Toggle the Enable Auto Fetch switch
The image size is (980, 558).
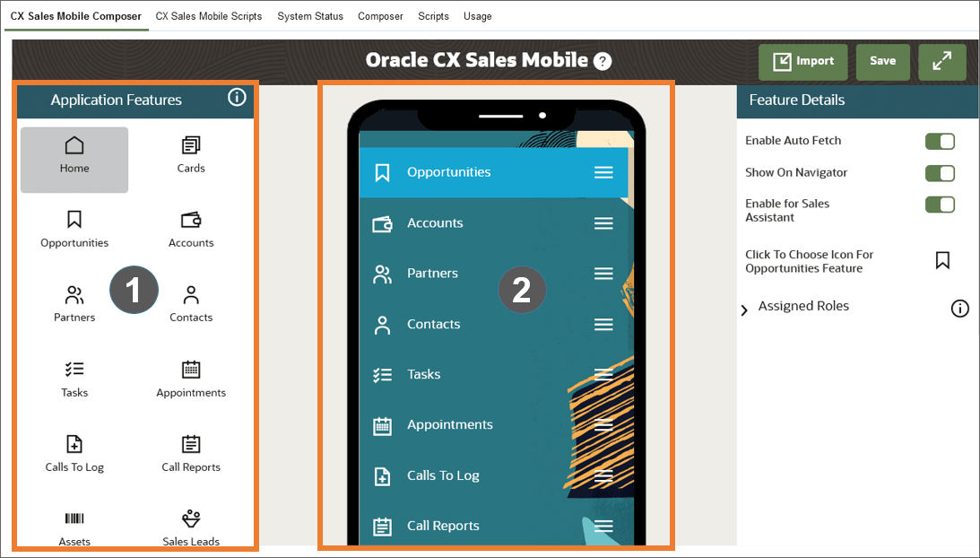[x=940, y=142]
